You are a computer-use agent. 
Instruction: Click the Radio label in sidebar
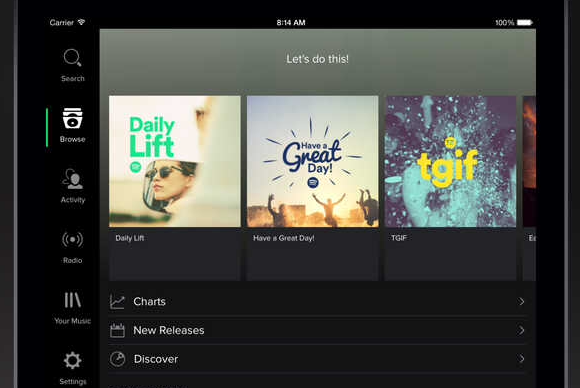[72, 260]
